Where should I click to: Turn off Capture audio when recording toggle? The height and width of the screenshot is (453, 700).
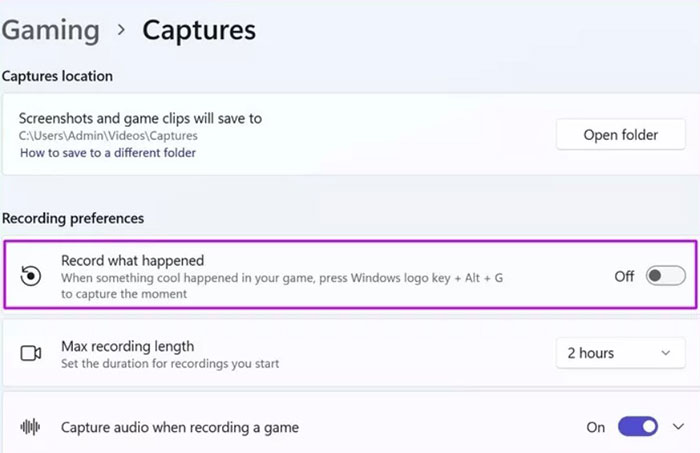pos(637,427)
